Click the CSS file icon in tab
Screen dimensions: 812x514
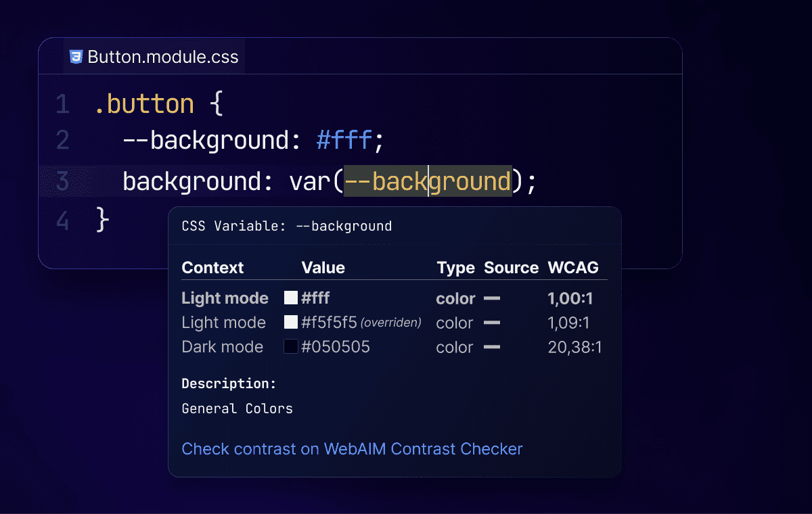76,57
